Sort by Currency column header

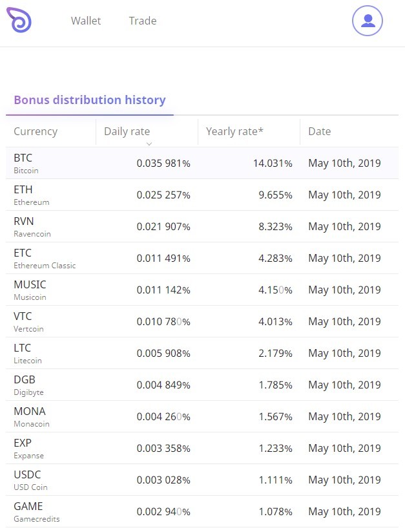point(36,131)
